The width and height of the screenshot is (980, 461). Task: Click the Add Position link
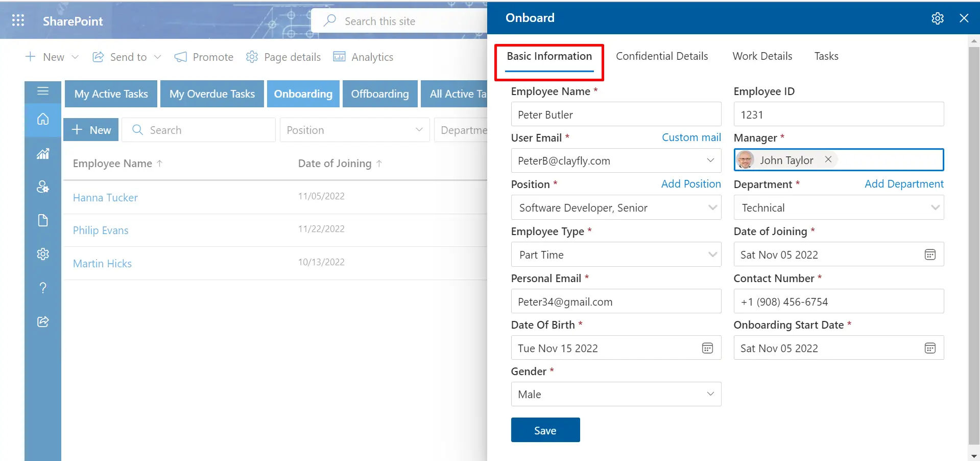click(x=690, y=184)
